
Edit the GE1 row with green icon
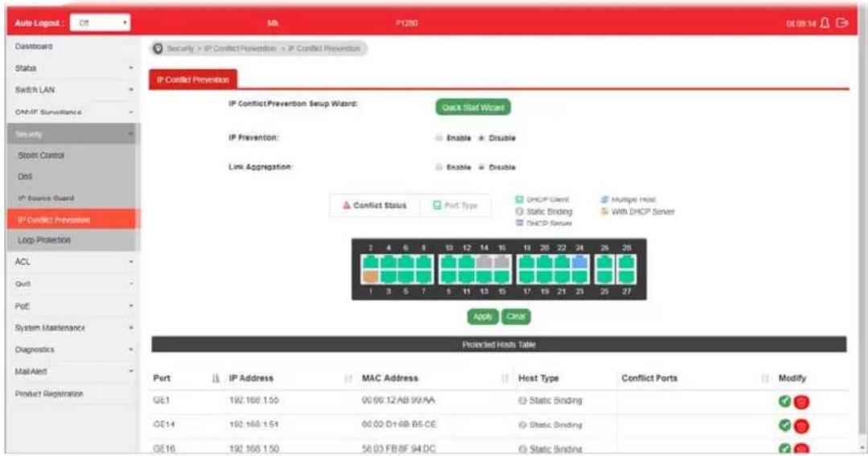click(x=784, y=401)
